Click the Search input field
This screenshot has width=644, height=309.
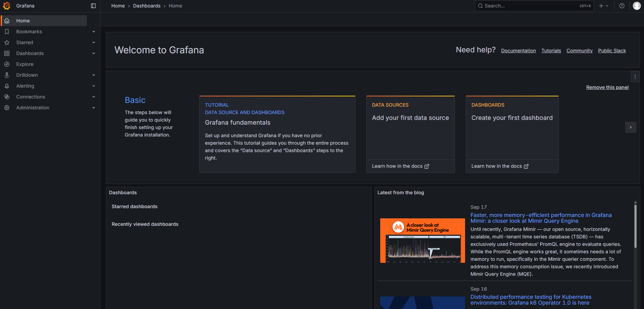pyautogui.click(x=534, y=6)
